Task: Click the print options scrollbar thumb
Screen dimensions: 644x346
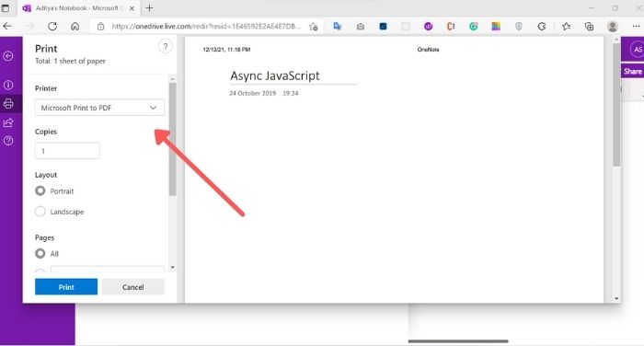Action: pyautogui.click(x=172, y=139)
